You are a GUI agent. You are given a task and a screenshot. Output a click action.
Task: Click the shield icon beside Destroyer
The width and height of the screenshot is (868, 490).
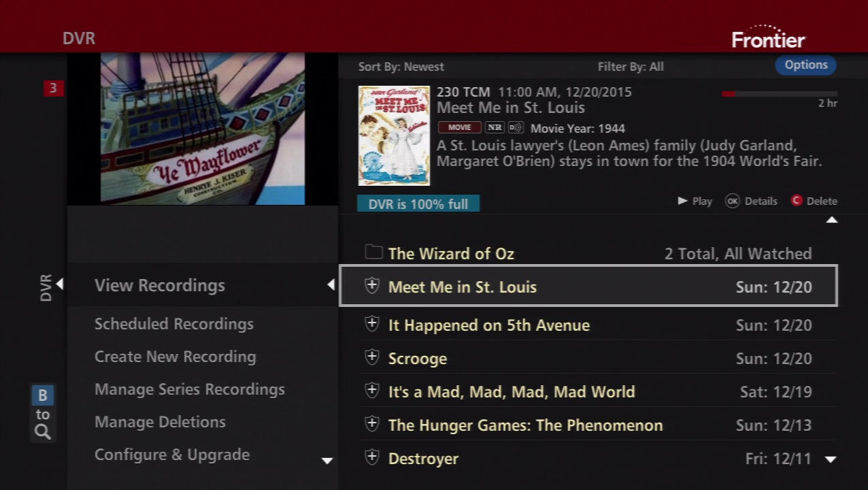[x=371, y=457]
